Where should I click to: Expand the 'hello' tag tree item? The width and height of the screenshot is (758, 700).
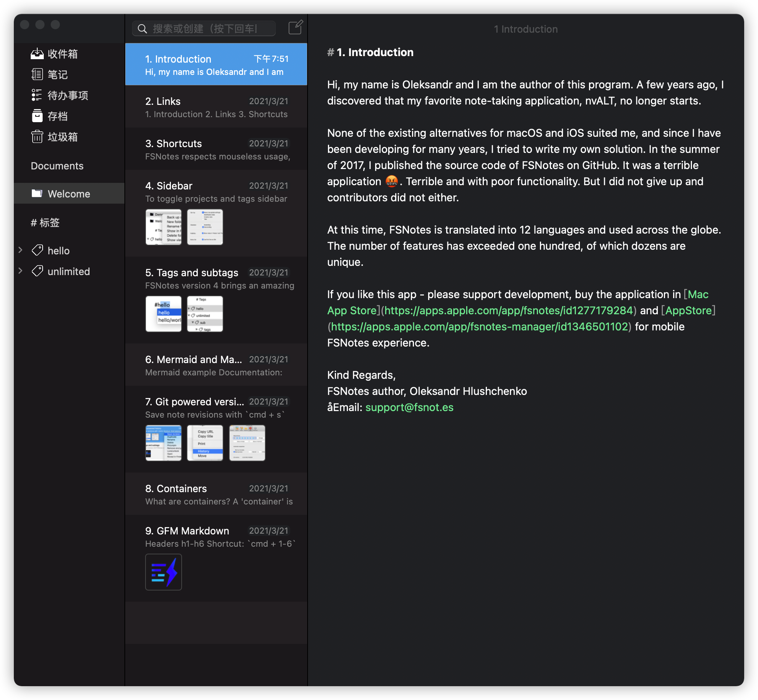20,250
